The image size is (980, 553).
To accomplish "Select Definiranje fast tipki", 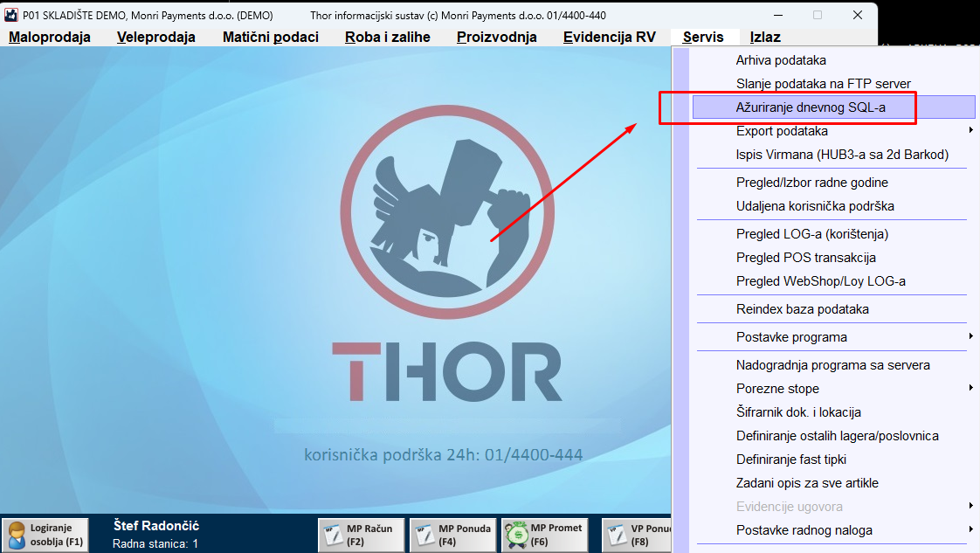I will 834,460.
